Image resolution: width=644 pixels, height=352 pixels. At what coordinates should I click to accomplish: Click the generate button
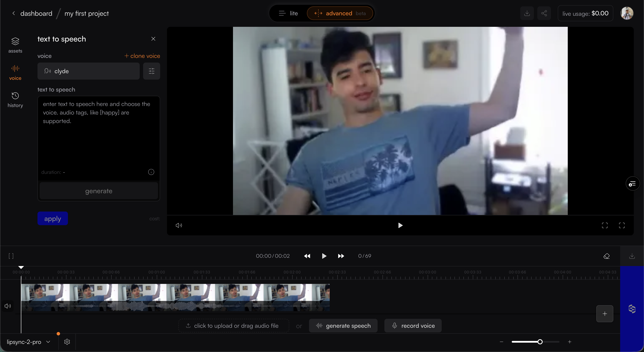click(x=99, y=191)
